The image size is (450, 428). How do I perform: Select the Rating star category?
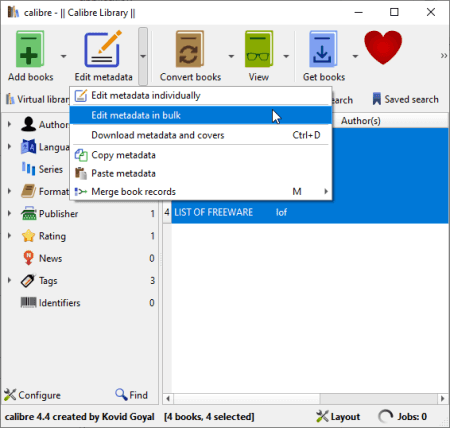click(43, 236)
